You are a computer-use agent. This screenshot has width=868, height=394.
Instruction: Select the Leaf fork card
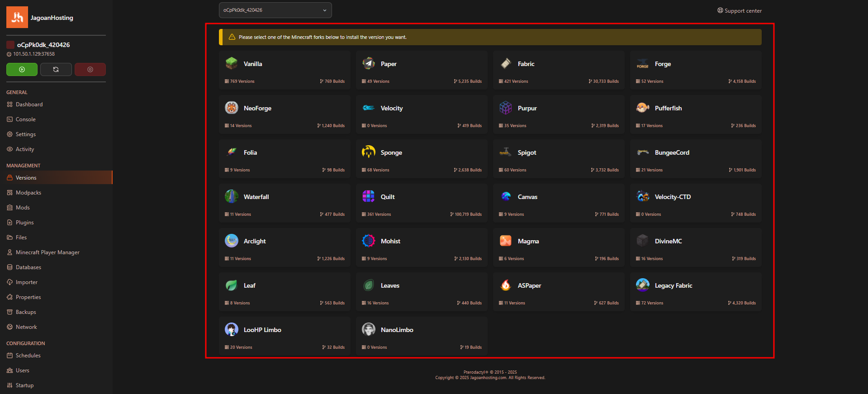285,292
